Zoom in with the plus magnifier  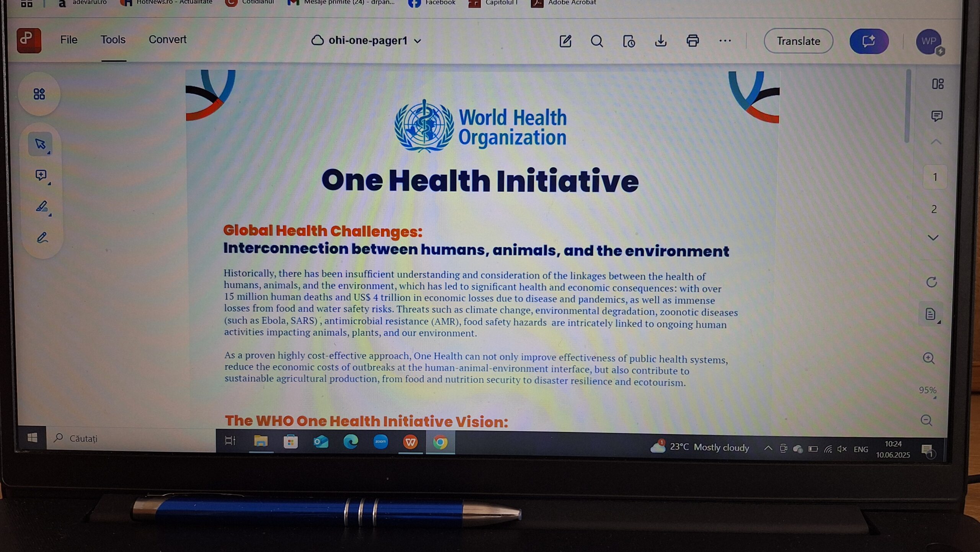(x=929, y=358)
